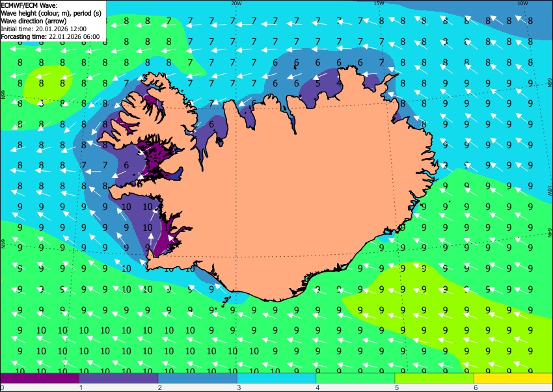
Task: Click the '1' colour scale label
Action: pos(81,387)
